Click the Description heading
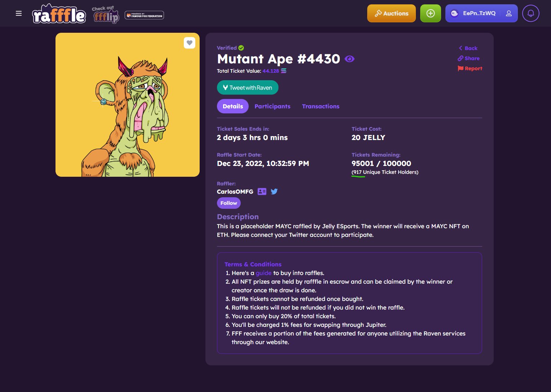 click(238, 217)
